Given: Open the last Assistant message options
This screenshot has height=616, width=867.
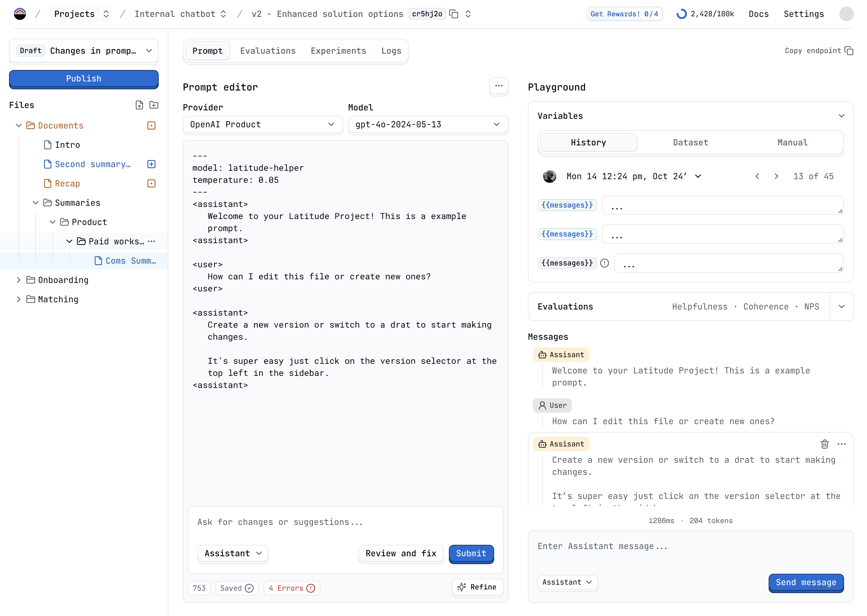Looking at the screenshot, I should click(841, 444).
